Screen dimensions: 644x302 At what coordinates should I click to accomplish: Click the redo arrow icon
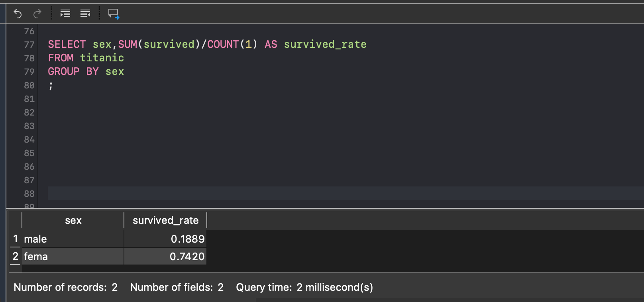(37, 14)
